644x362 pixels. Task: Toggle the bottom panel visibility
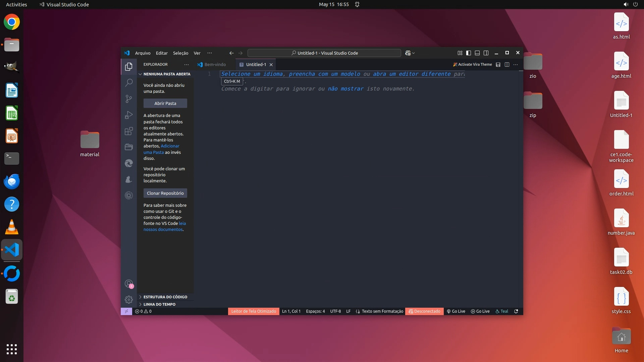[477, 53]
